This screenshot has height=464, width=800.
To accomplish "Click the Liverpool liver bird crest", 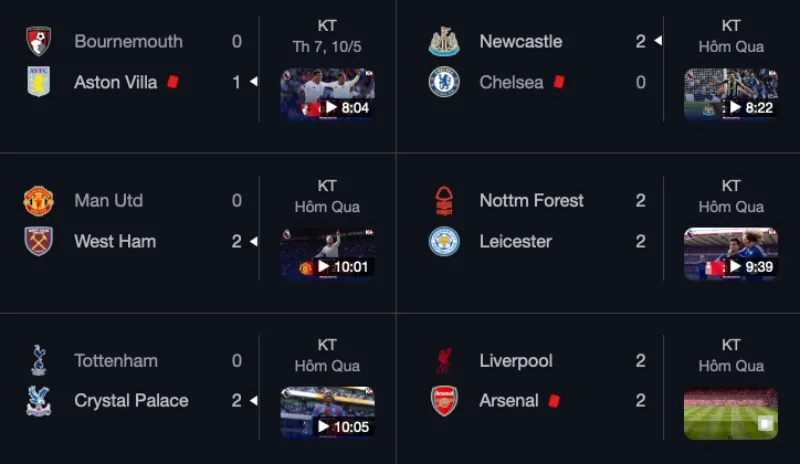I will pyautogui.click(x=444, y=360).
